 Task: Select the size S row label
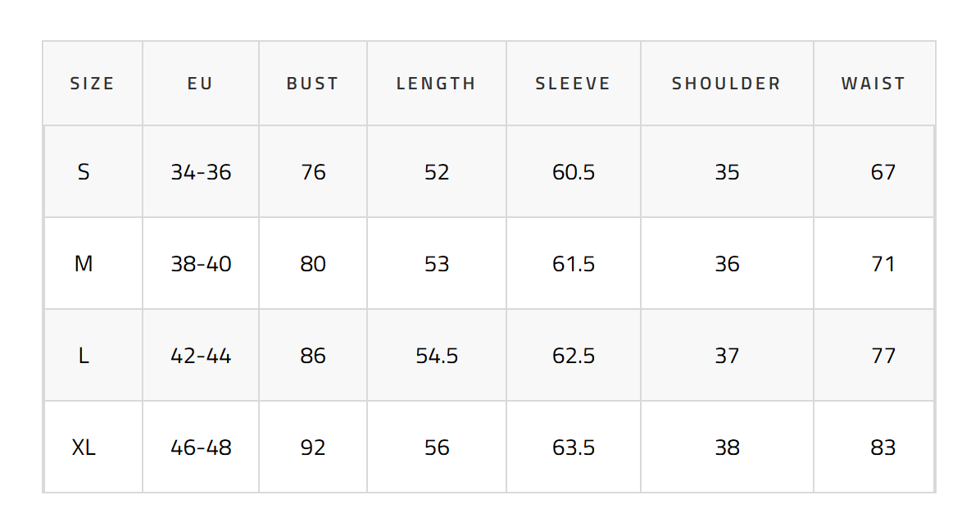[x=84, y=172]
